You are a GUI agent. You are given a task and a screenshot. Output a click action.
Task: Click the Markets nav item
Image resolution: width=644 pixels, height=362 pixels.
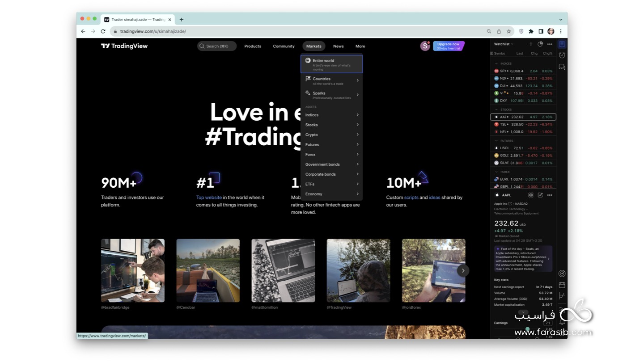314,46
